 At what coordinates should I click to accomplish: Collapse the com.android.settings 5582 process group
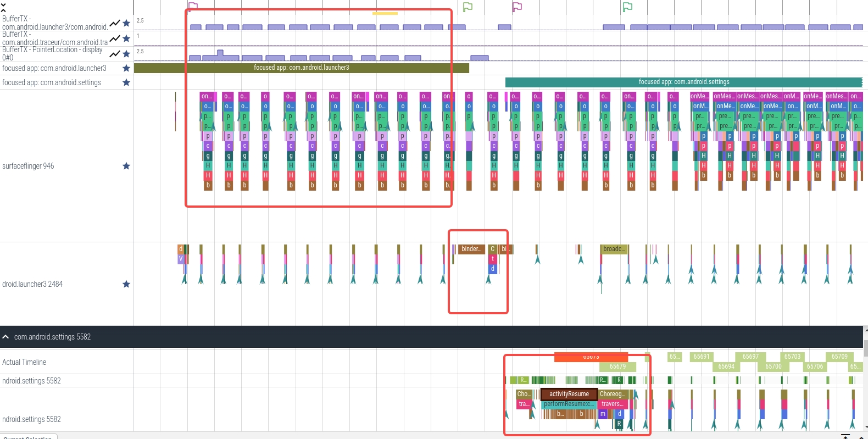(x=5, y=337)
